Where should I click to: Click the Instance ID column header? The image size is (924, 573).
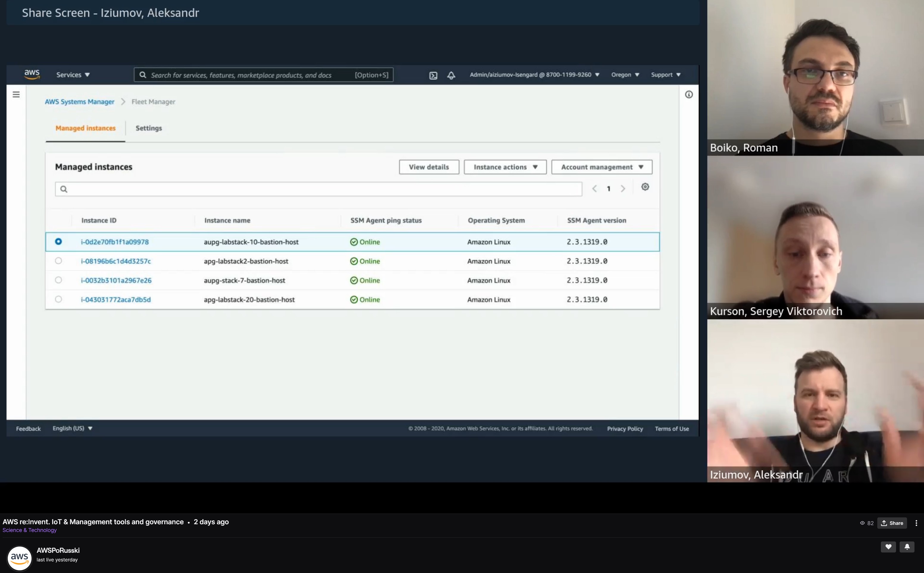(99, 220)
